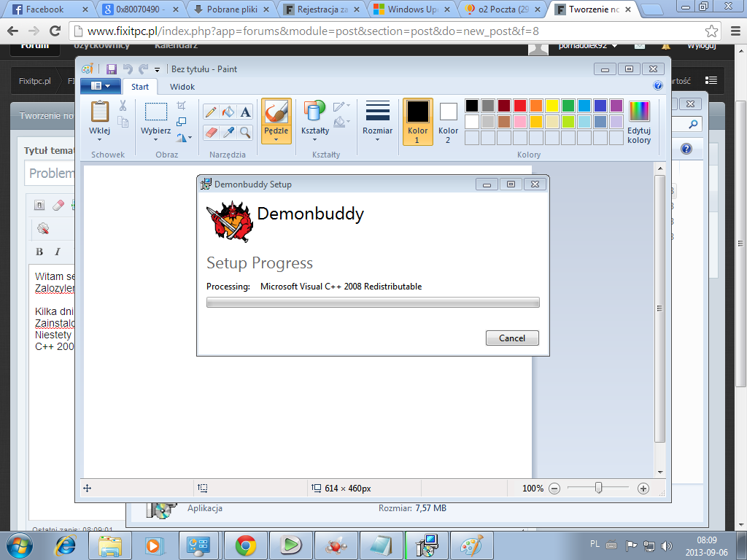Click the Tytuł tematu input field

point(50,173)
